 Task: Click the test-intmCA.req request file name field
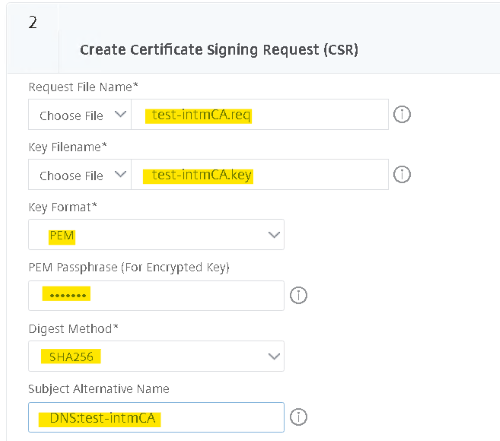click(x=260, y=115)
